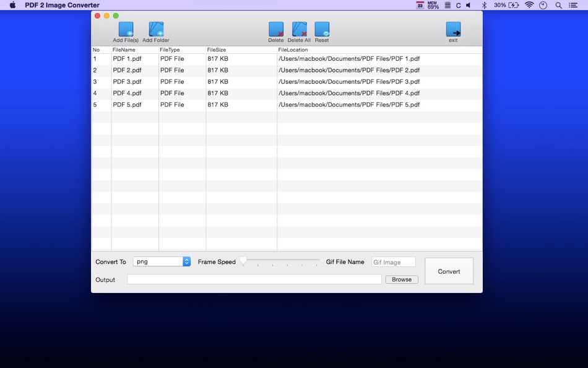Open the PDF 2 Image Converter menu
This screenshot has height=368, width=588.
coord(63,5)
